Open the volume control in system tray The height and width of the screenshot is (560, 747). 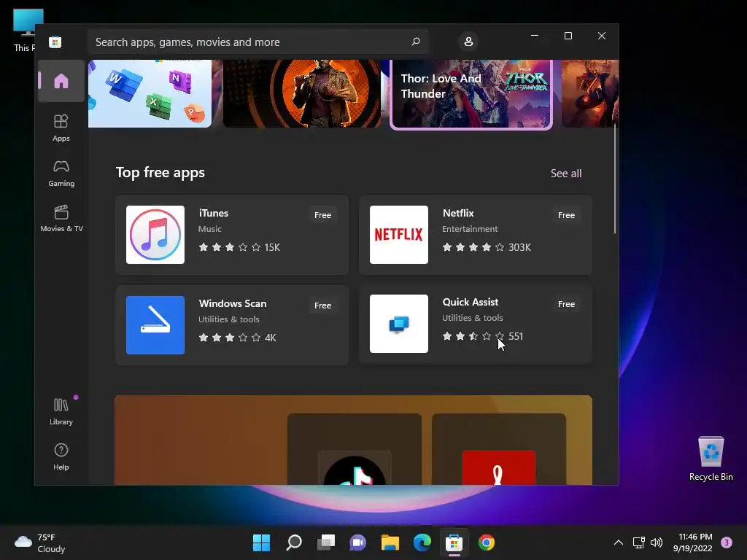click(x=657, y=542)
